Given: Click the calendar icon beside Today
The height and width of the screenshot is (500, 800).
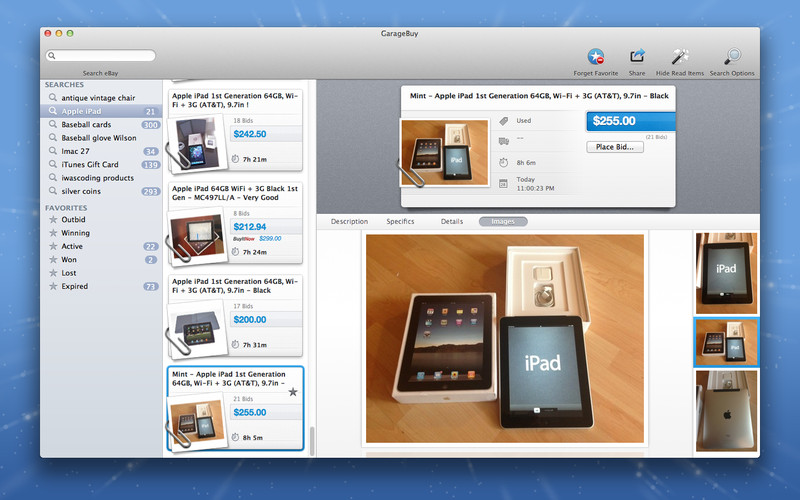Looking at the screenshot, I should 503,184.
